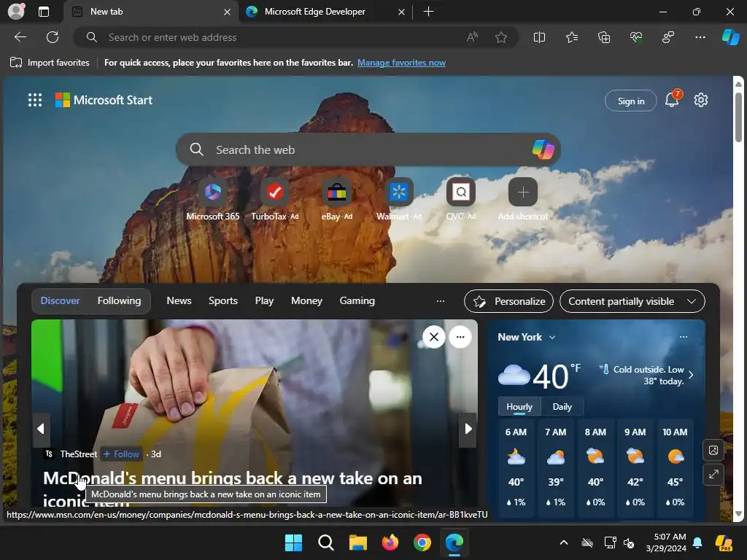Dismiss the McDonald's story with X button
Image resolution: width=747 pixels, height=560 pixels.
click(x=433, y=337)
